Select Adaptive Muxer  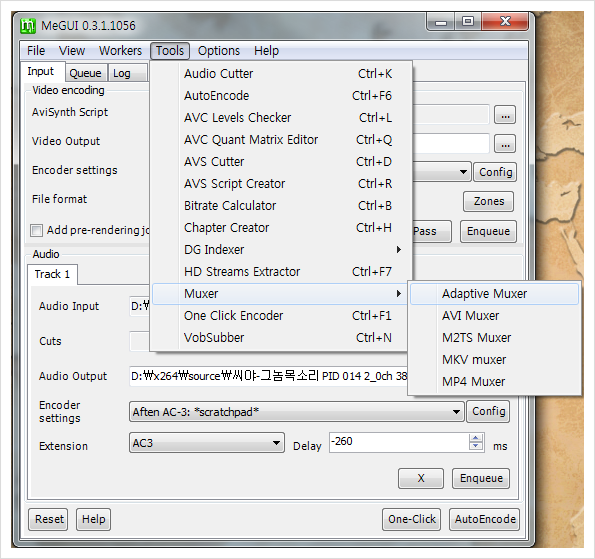[x=494, y=294]
